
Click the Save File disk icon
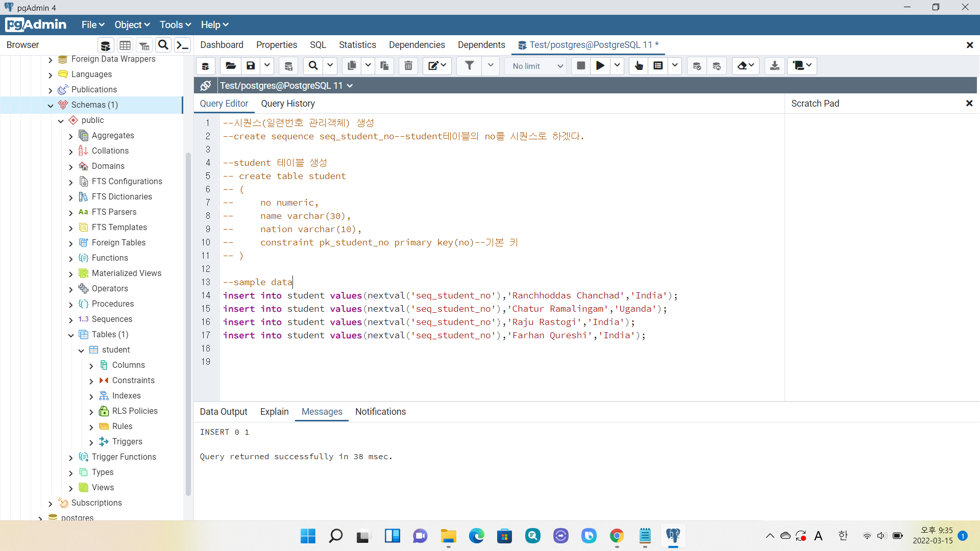click(x=251, y=66)
